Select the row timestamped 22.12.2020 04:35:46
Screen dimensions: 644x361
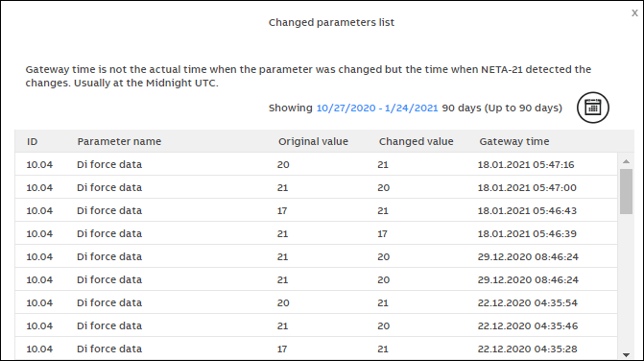tap(317, 325)
